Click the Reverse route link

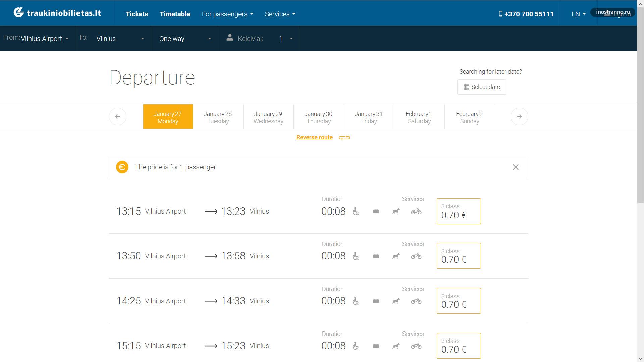pos(314,137)
